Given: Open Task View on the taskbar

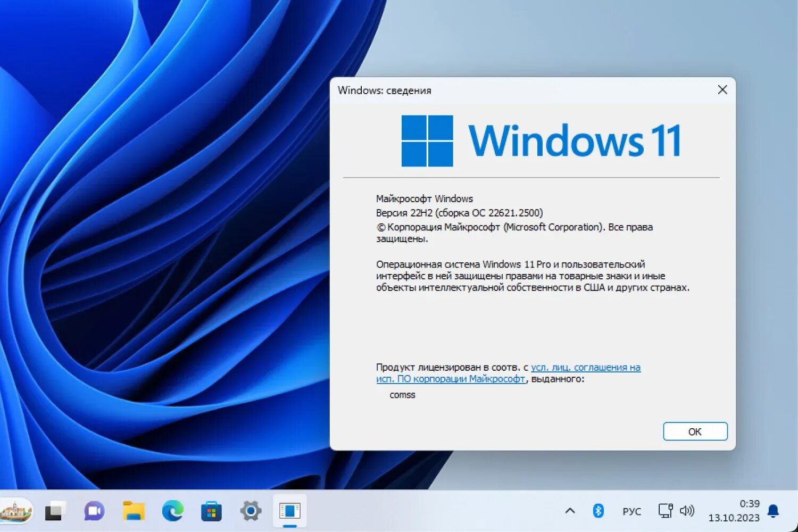Looking at the screenshot, I should [55, 511].
